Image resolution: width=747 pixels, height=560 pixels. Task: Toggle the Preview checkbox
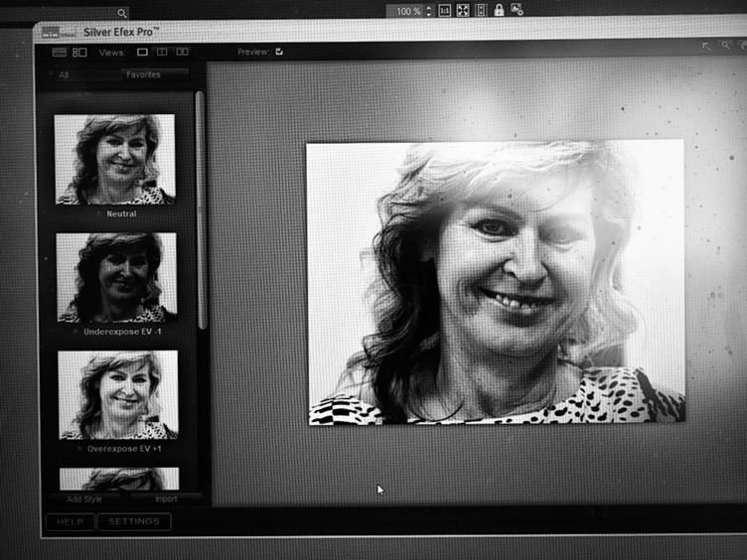pos(279,52)
